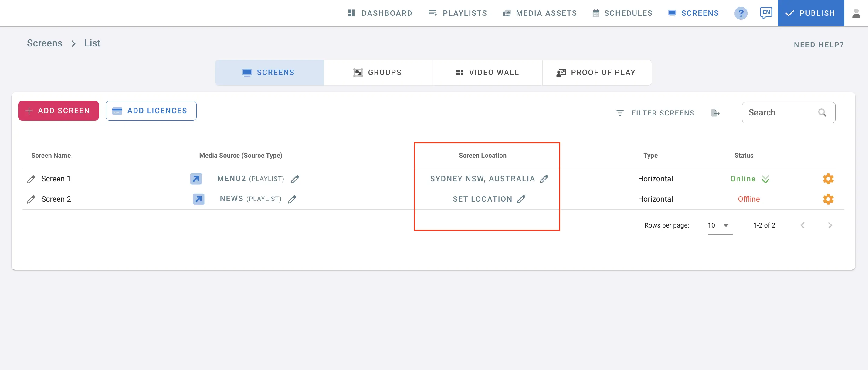This screenshot has height=370, width=868.
Task: Click the Add Screen button
Action: tap(59, 111)
